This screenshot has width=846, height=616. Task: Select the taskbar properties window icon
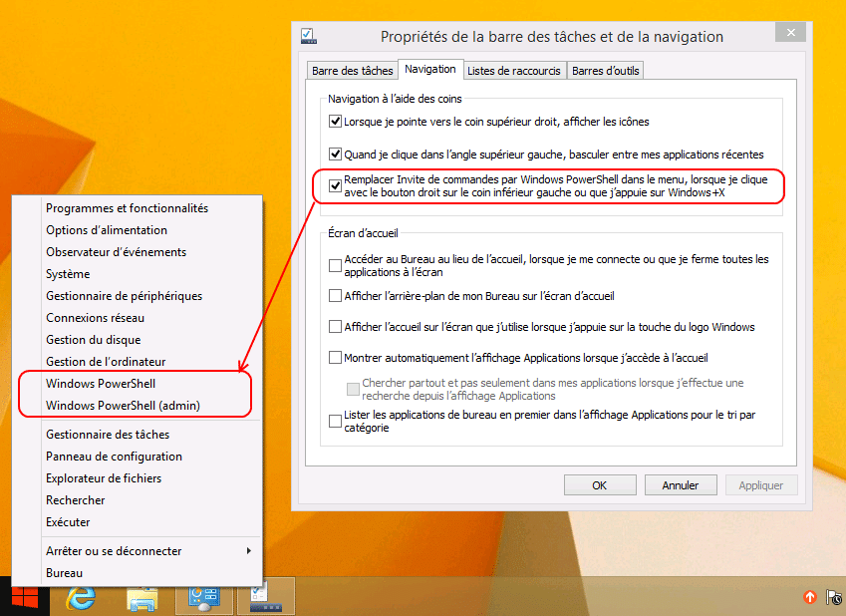coord(265,597)
